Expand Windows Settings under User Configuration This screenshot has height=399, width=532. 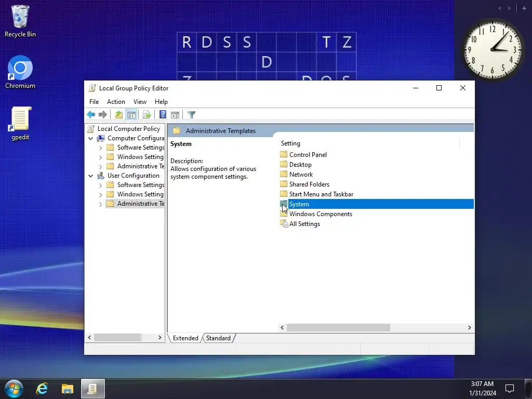pyautogui.click(x=100, y=195)
